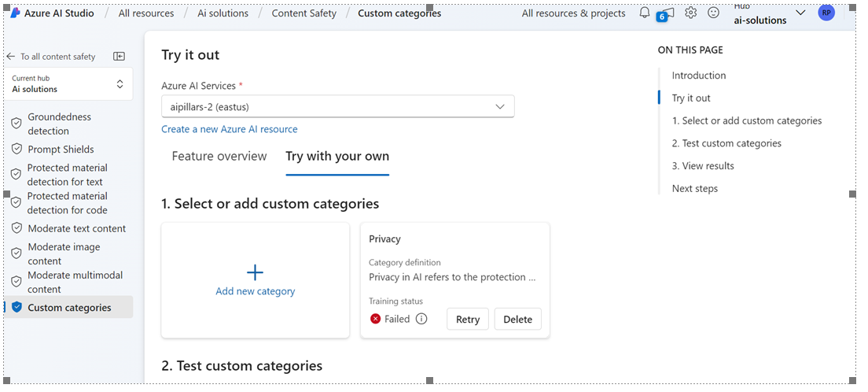Click the shield icon next to Prompt Shields

[x=17, y=149]
